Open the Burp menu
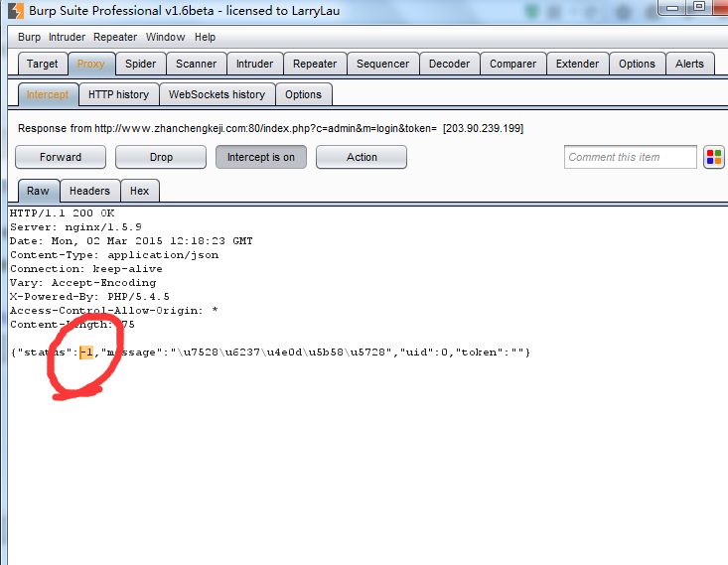This screenshot has width=728, height=565. click(x=29, y=37)
